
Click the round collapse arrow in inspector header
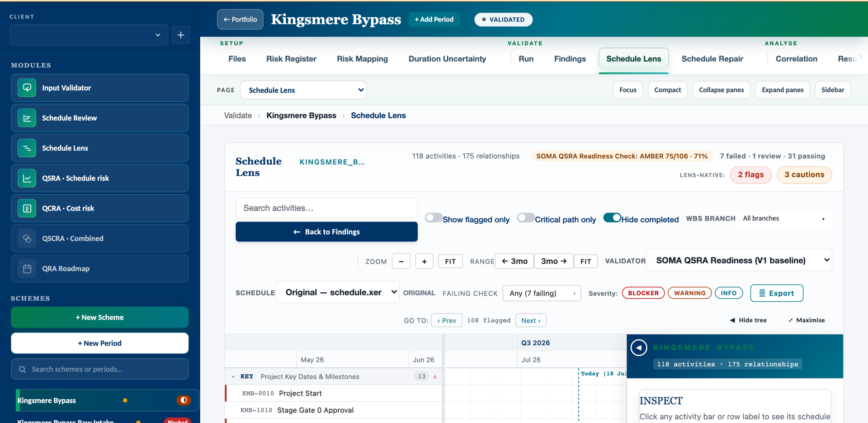(x=639, y=348)
